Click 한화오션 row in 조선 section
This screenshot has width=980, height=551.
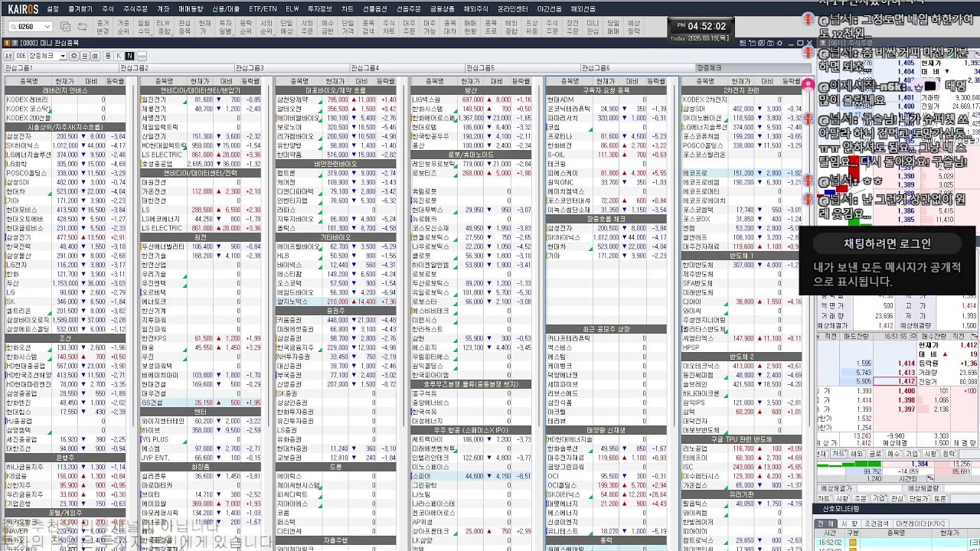point(65,347)
